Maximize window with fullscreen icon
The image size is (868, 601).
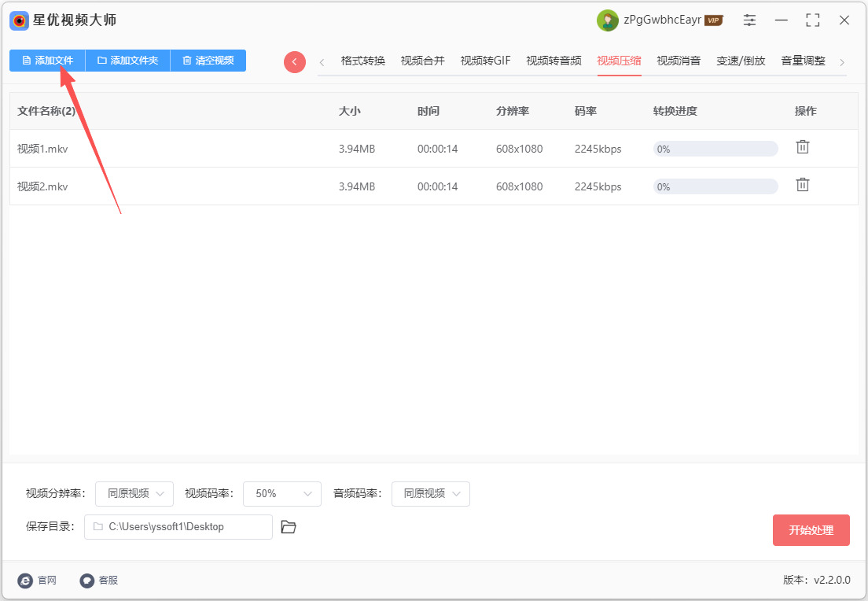(813, 20)
